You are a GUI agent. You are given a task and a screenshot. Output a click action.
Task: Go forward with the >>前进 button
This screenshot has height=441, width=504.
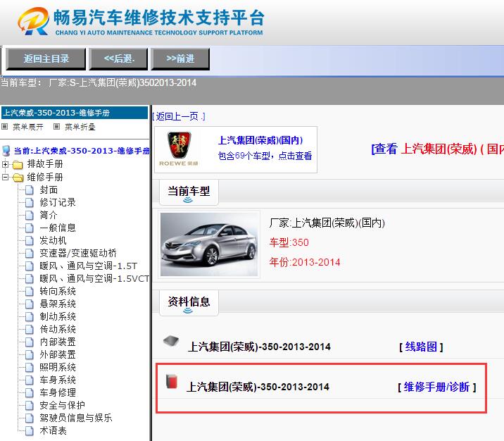tap(180, 59)
